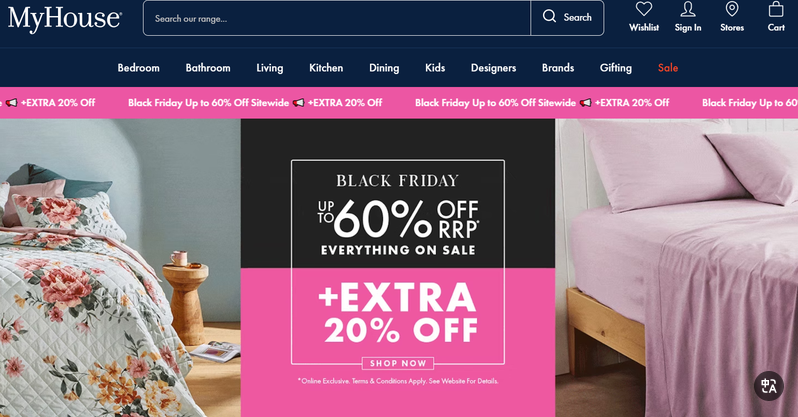
Task: Open the Bedroom menu
Action: 138,68
